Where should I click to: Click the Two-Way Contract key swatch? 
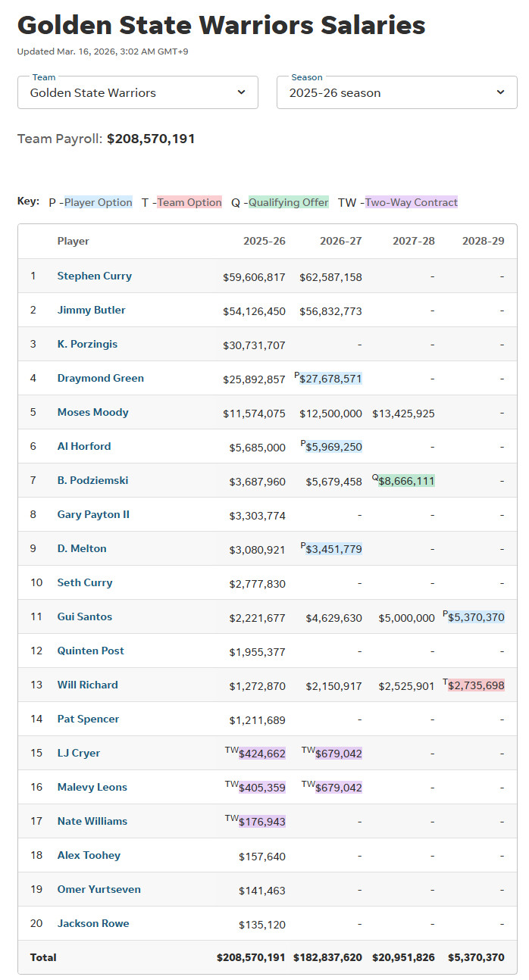(412, 202)
